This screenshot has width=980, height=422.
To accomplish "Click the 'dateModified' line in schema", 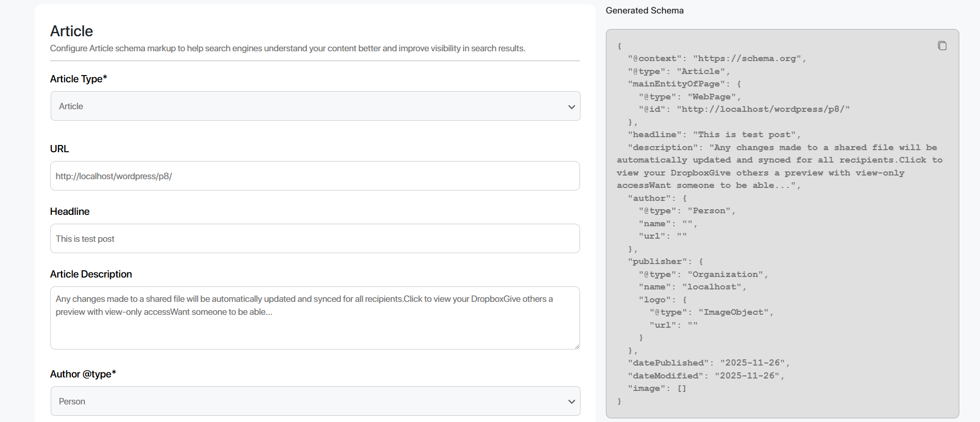I will coord(706,376).
